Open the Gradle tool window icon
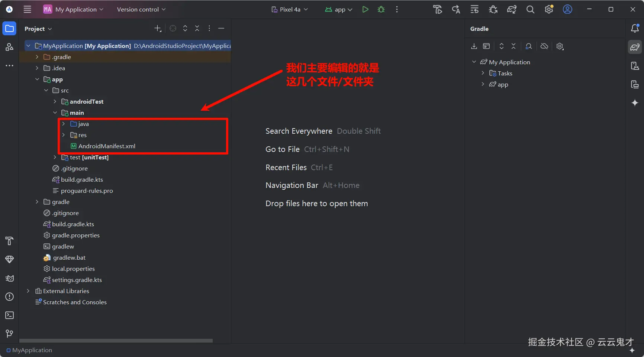Screen dimensions: 644x357 coord(635,47)
